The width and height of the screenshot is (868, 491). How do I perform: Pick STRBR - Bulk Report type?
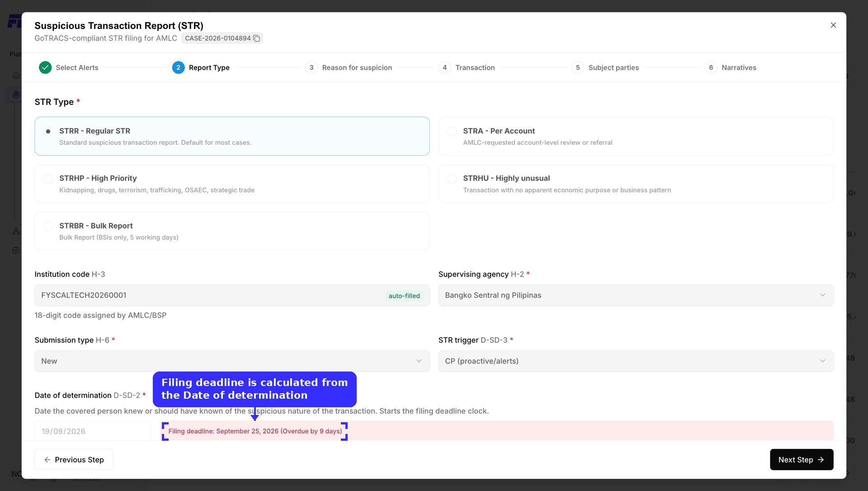(x=232, y=231)
